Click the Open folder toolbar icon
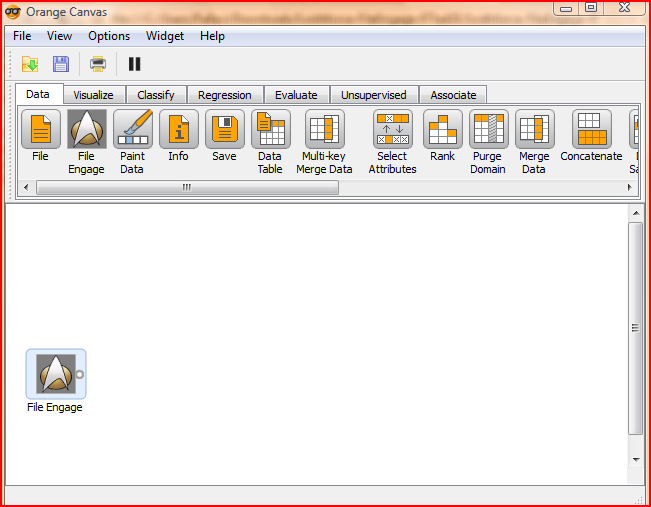This screenshot has width=651, height=507. 30,64
